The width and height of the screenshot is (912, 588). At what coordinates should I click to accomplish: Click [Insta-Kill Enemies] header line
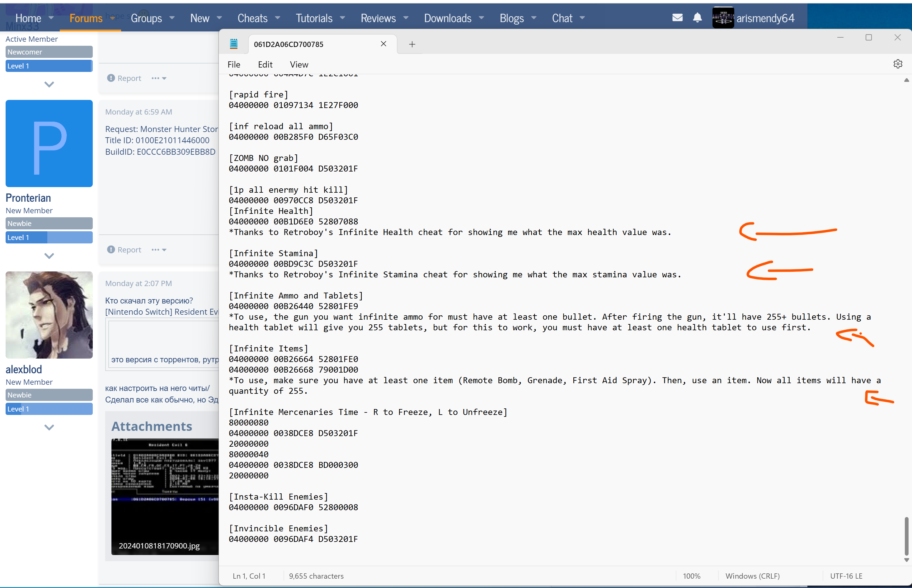tap(278, 496)
